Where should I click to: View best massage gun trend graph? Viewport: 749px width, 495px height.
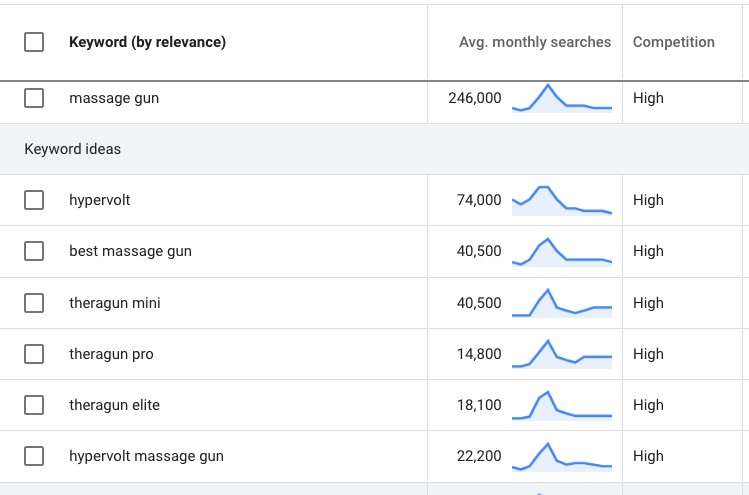[x=561, y=251]
